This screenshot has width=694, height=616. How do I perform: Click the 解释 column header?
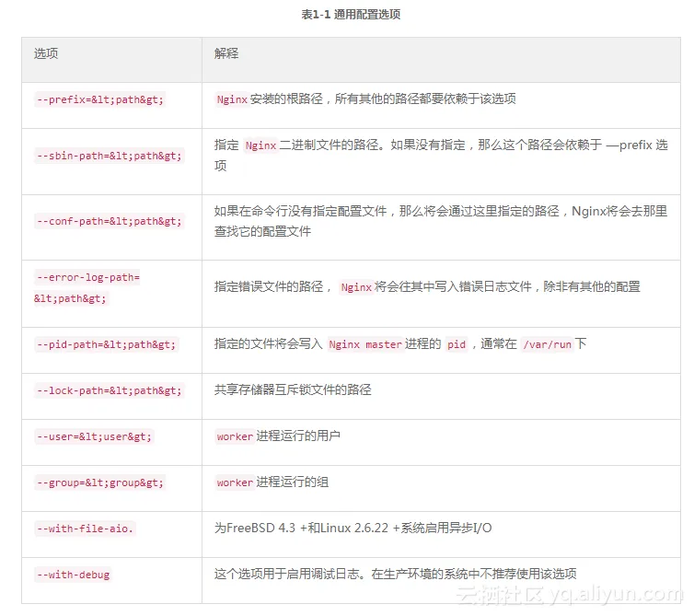point(226,53)
